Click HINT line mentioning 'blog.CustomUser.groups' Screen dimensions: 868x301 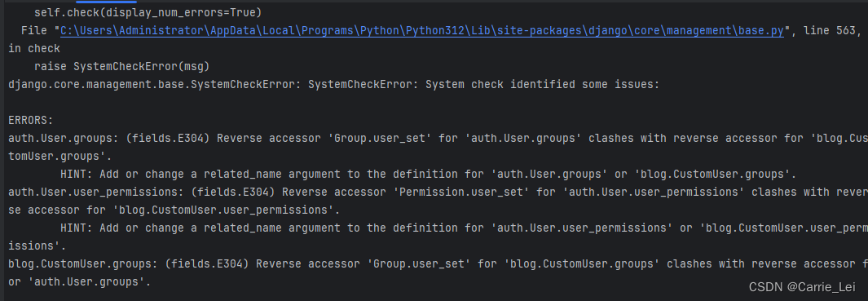tap(428, 174)
